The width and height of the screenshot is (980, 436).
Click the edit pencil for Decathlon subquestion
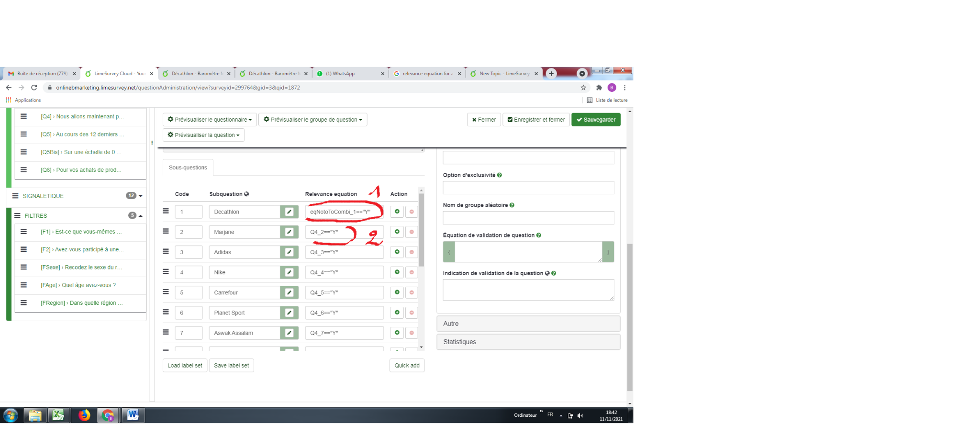[x=289, y=212]
